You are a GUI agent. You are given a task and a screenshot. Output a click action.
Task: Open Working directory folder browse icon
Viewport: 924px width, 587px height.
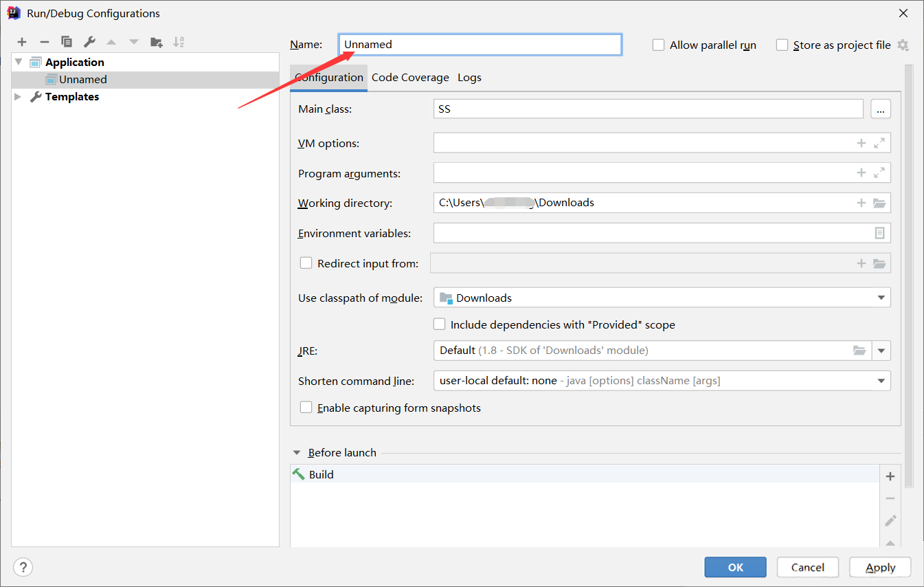879,203
